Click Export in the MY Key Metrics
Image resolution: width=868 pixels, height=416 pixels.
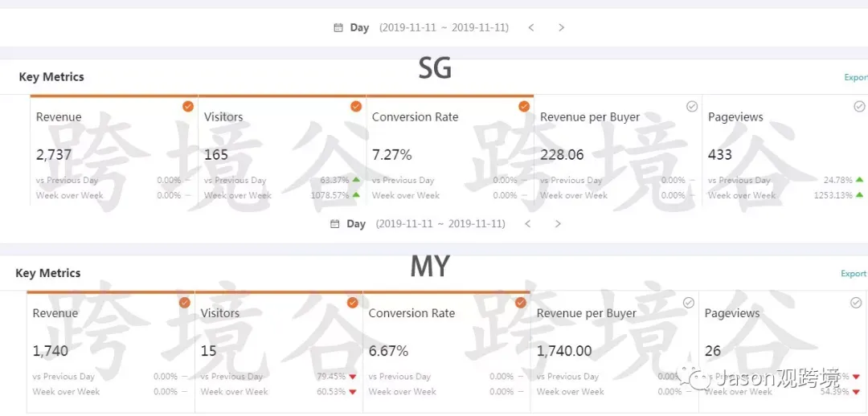coord(854,274)
